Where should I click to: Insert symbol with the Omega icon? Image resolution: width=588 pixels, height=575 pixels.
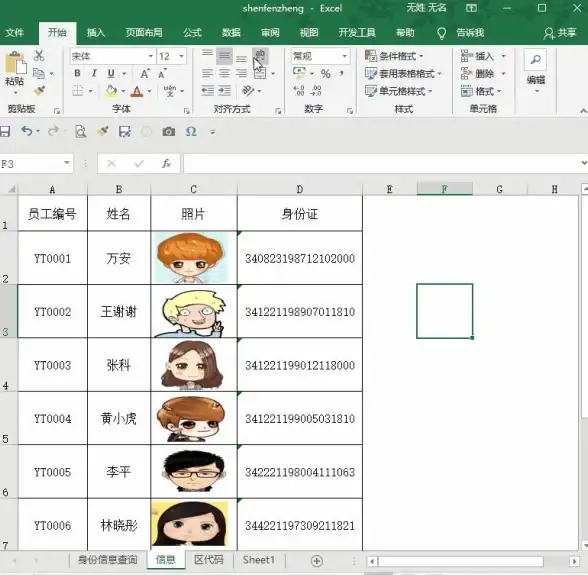pos(191,131)
